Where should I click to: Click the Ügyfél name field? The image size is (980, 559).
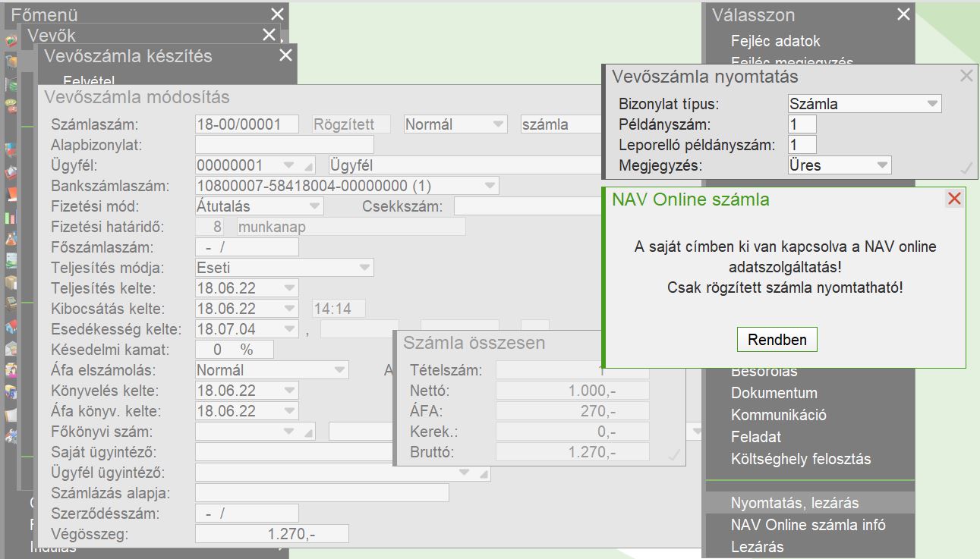click(465, 165)
